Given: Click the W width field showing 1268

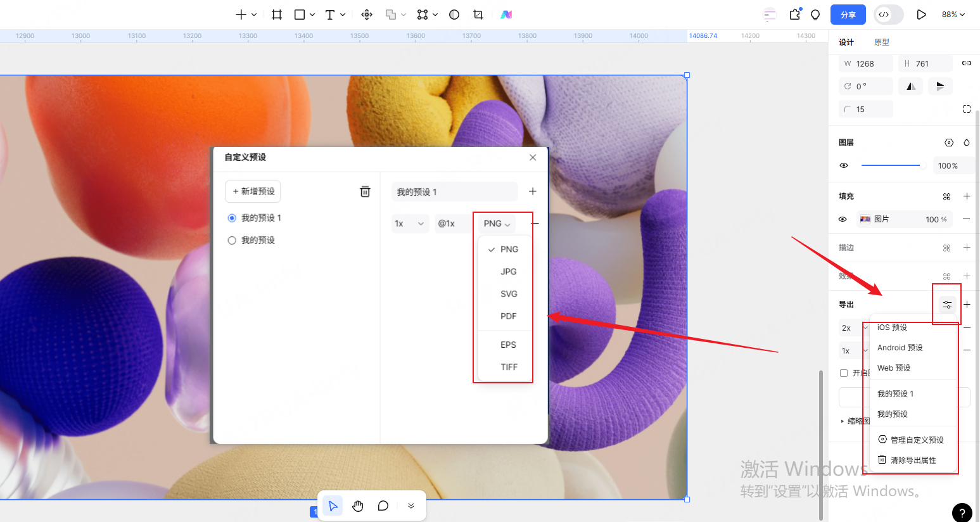Looking at the screenshot, I should click(x=865, y=63).
